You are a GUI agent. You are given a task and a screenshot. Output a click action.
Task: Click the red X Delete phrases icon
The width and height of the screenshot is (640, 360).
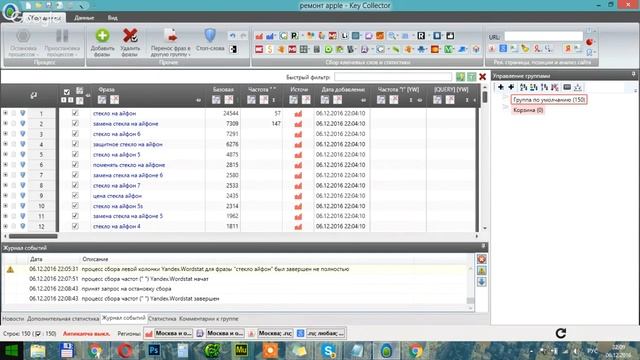click(x=130, y=36)
